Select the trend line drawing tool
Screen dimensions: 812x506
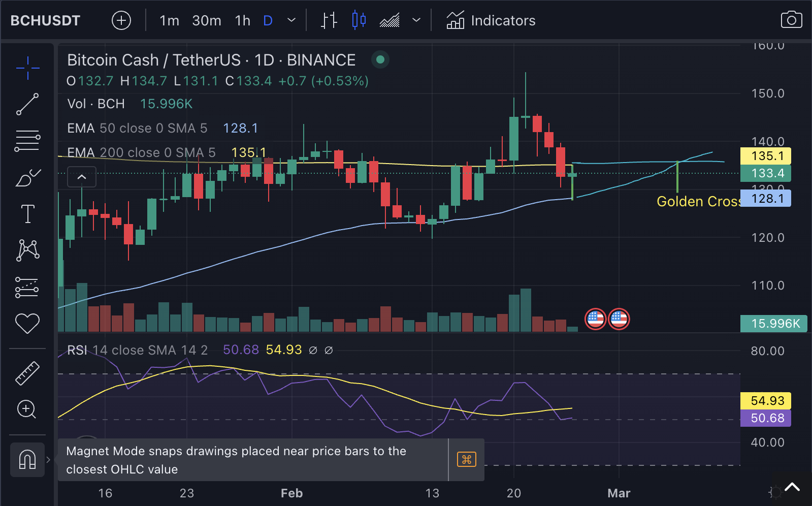click(x=27, y=104)
